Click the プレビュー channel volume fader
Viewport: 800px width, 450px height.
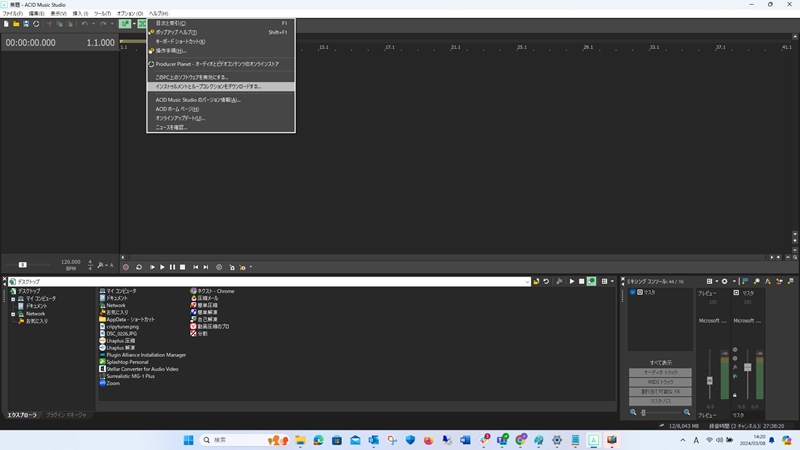pos(710,381)
